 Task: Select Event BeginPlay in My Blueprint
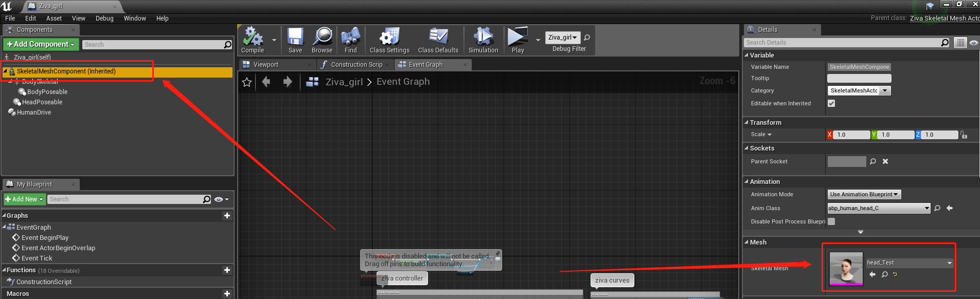(45, 238)
